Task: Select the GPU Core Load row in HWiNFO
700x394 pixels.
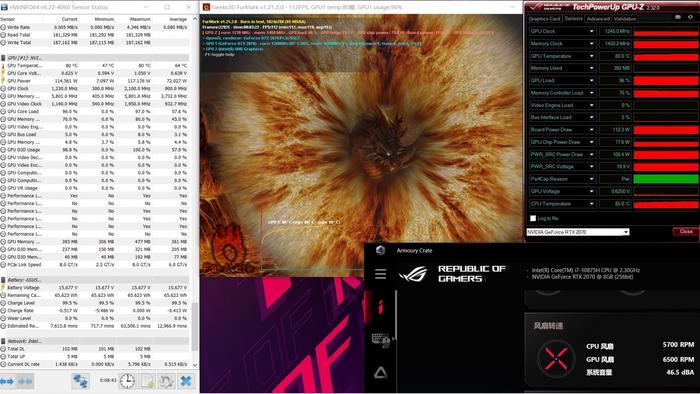Action: (x=94, y=112)
